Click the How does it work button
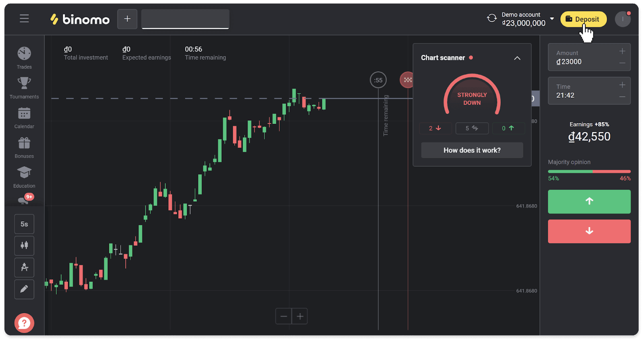 (472, 150)
